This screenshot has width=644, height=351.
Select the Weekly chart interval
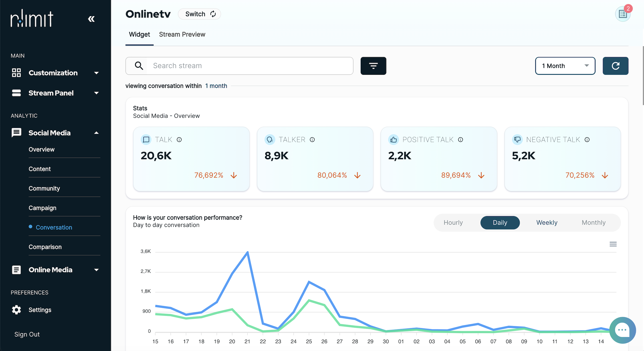[547, 223]
